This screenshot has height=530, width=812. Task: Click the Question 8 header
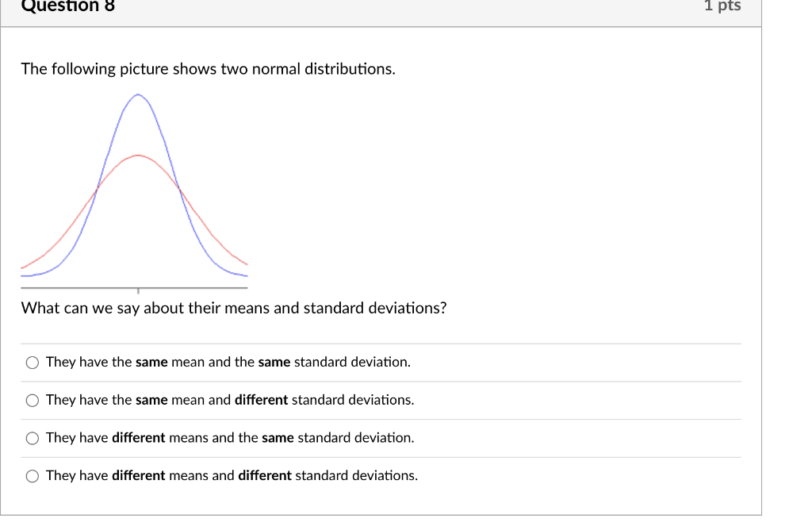click(67, 6)
